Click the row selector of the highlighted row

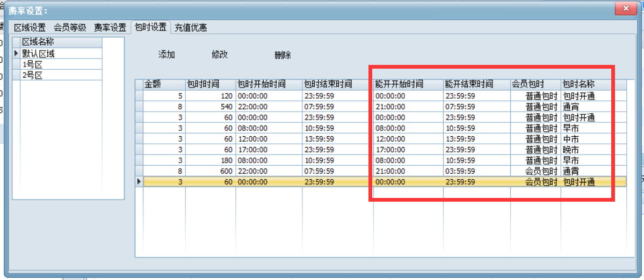139,182
